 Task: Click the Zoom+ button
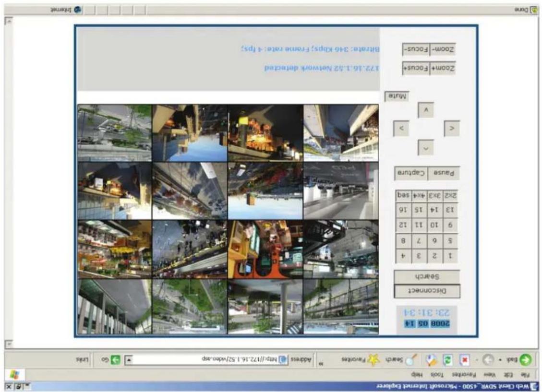(443, 68)
